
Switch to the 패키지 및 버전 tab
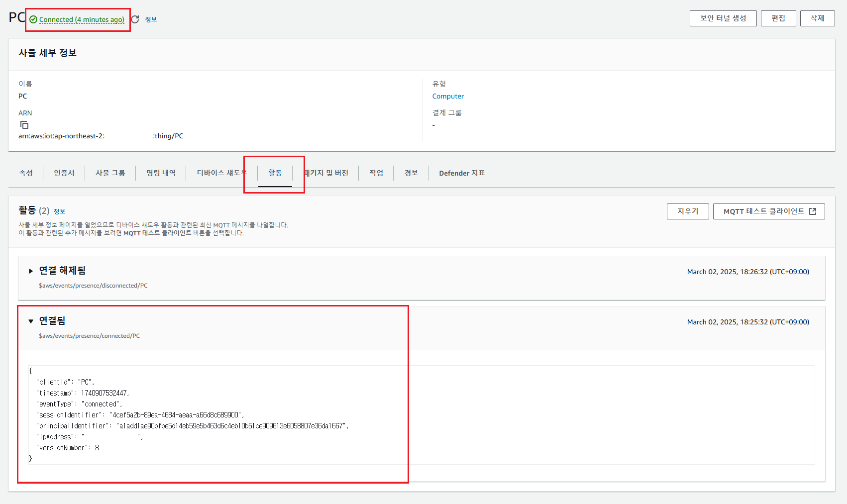[326, 173]
